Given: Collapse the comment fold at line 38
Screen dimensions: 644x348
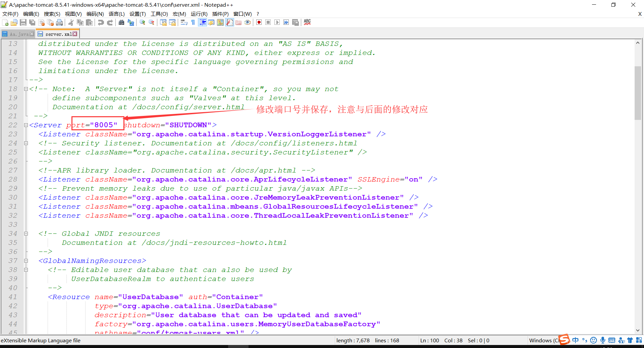Looking at the screenshot, I should coord(26,270).
